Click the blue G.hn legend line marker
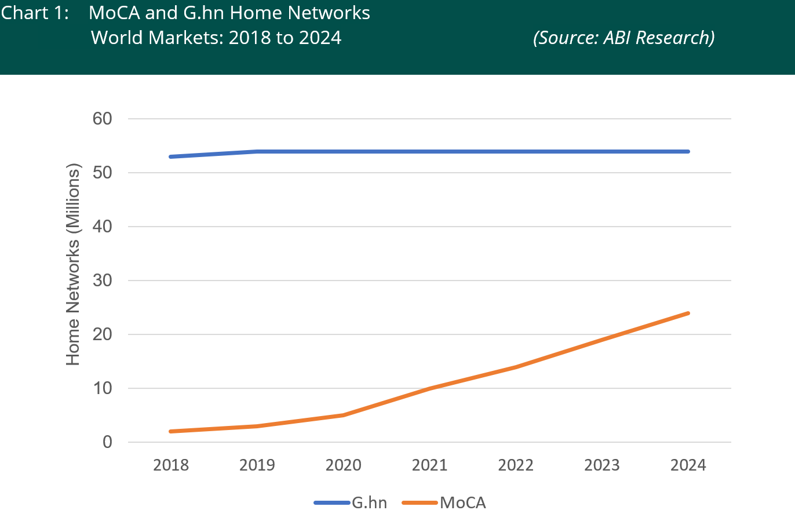This screenshot has height=532, width=795. pyautogui.click(x=332, y=502)
